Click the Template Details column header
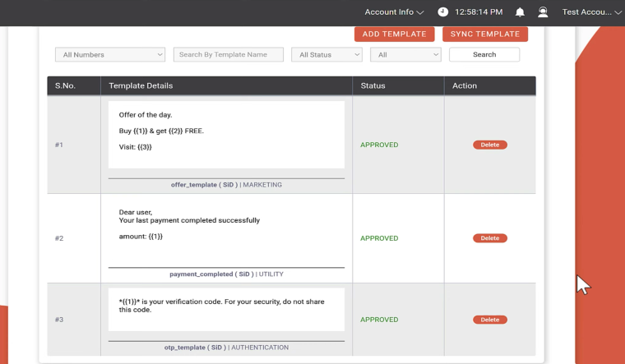This screenshot has height=364, width=625. click(x=141, y=85)
